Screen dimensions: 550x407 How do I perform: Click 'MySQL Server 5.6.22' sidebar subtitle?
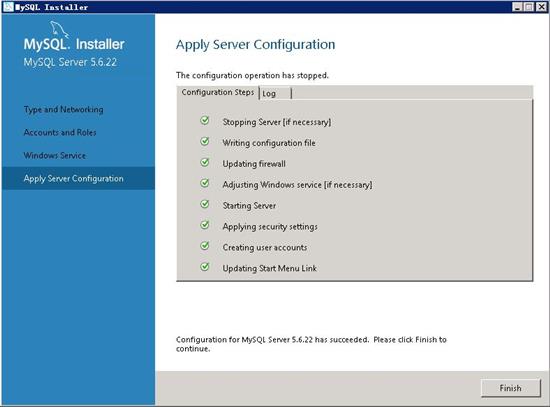pos(70,62)
